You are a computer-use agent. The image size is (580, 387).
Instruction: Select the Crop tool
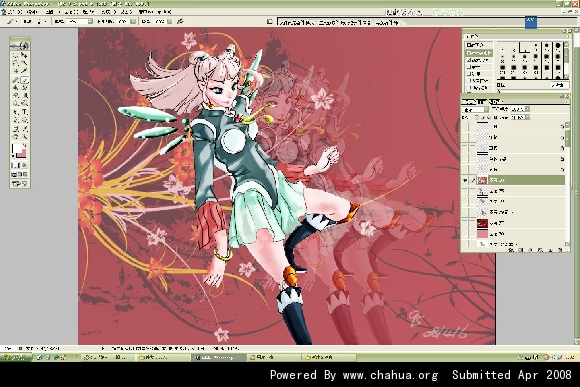coord(16,71)
